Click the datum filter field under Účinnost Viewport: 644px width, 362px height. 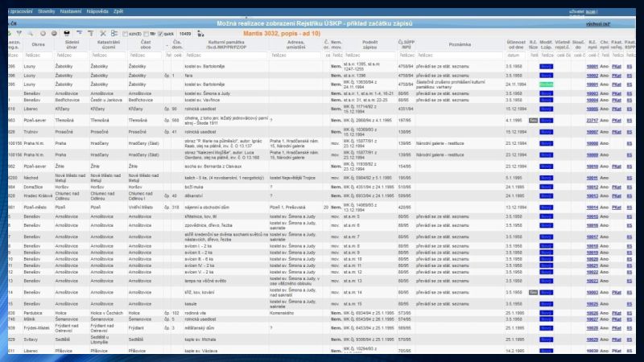pos(516,55)
